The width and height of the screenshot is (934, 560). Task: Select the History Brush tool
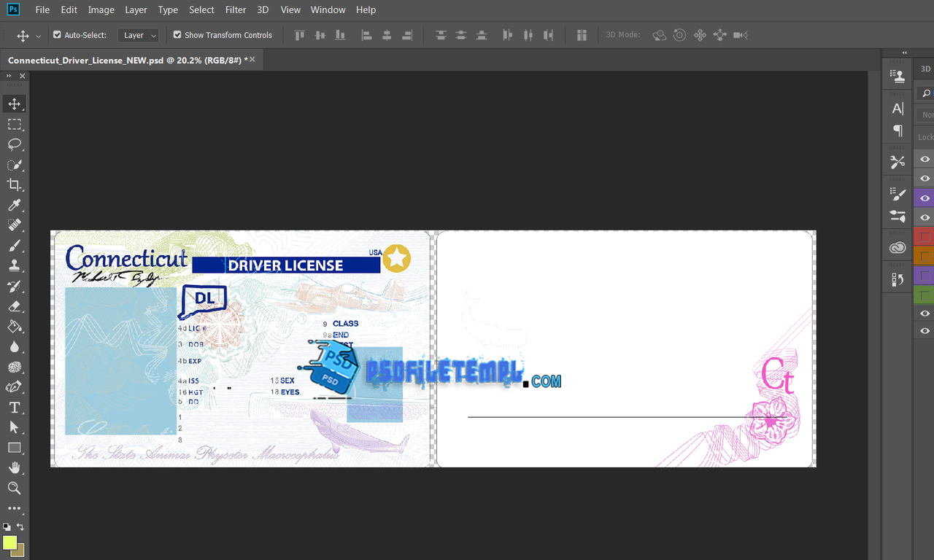tap(14, 287)
